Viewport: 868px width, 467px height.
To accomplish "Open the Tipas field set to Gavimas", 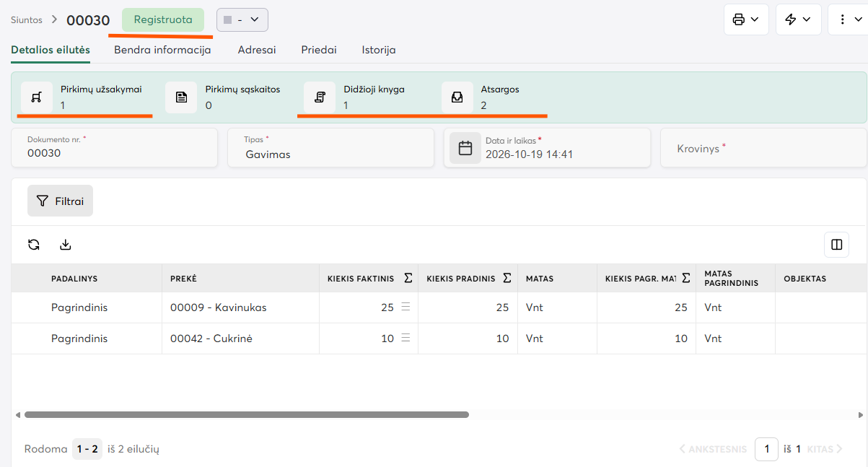I will pyautogui.click(x=330, y=148).
